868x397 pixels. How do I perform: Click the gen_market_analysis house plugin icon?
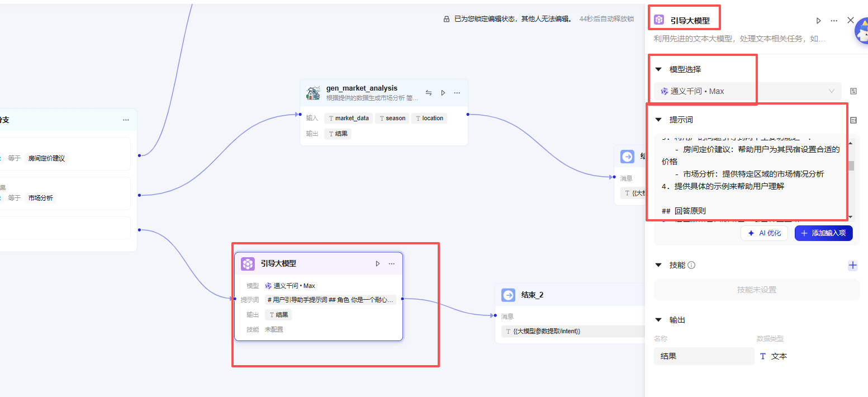click(313, 93)
